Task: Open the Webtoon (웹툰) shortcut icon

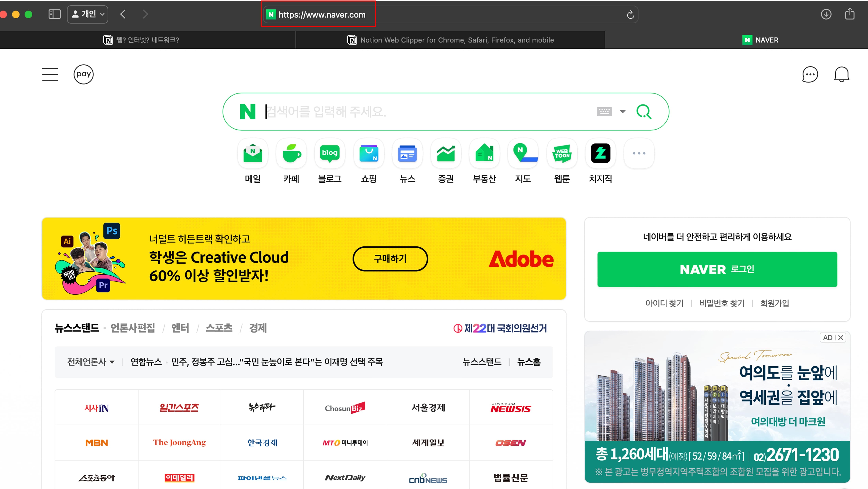Action: [x=562, y=153]
